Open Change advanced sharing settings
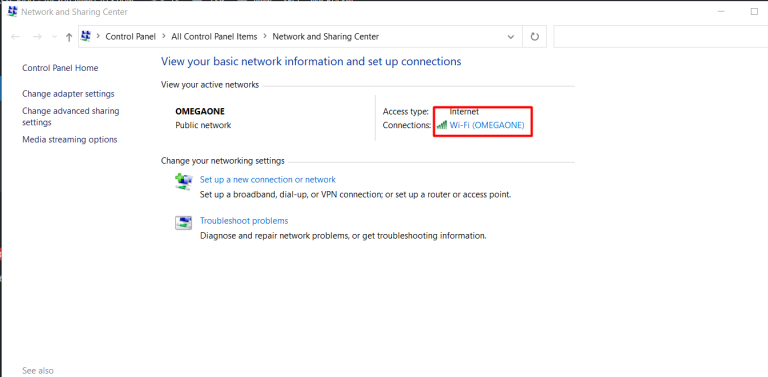768x377 pixels. (71, 117)
